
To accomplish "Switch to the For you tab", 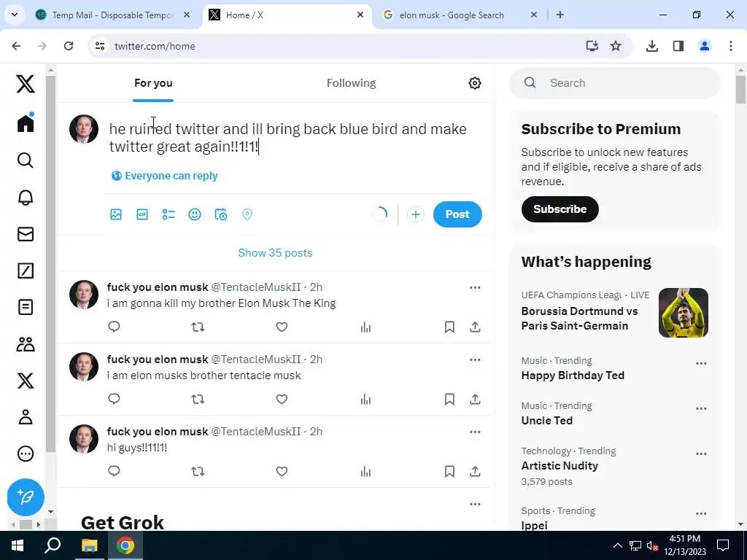I will tap(153, 83).
